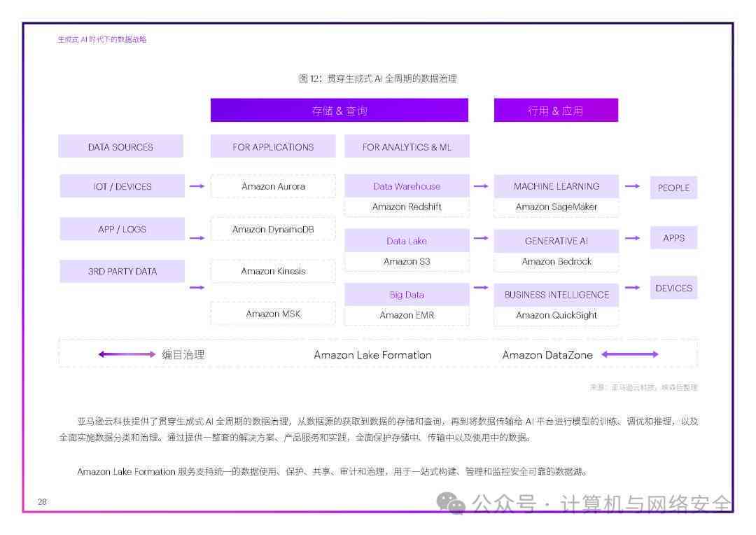The image size is (756, 535).
Task: Select the paragraph starting Amazon Lake Formation 服务
Action: tap(332, 471)
